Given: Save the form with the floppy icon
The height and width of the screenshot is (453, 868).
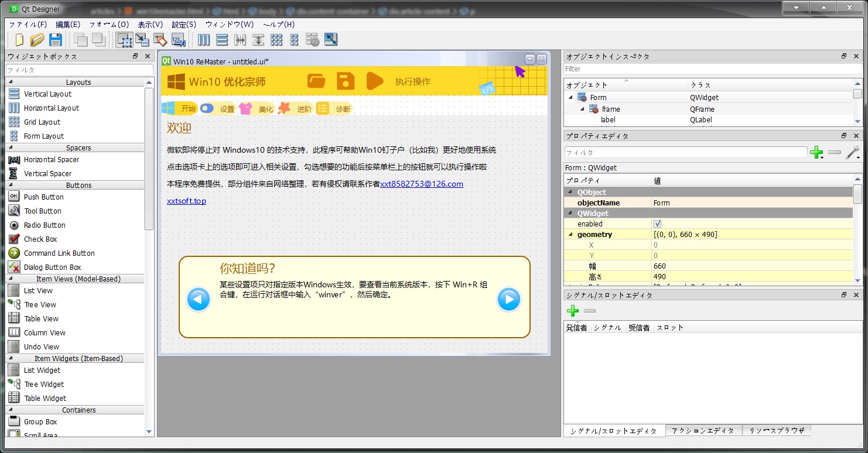Looking at the screenshot, I should click(56, 40).
